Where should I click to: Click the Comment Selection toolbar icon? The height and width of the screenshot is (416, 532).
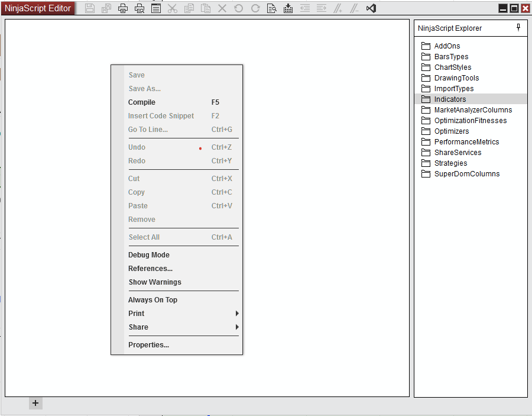[338, 8]
